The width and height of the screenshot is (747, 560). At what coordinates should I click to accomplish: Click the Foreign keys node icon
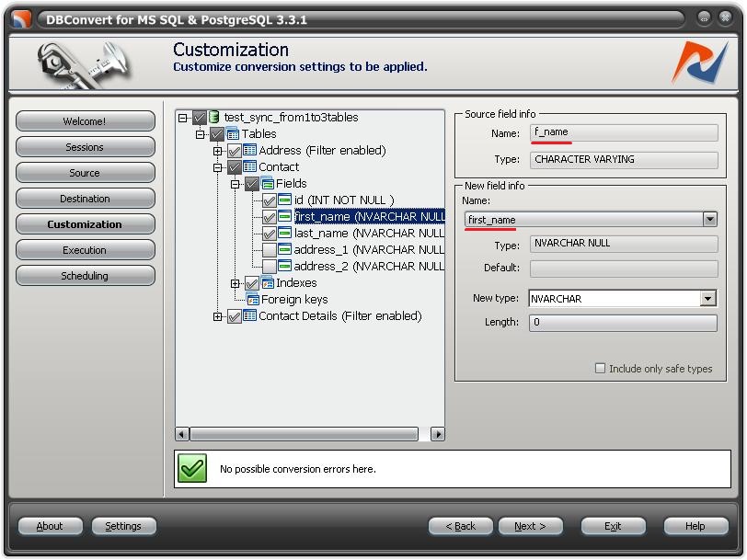[x=252, y=299]
